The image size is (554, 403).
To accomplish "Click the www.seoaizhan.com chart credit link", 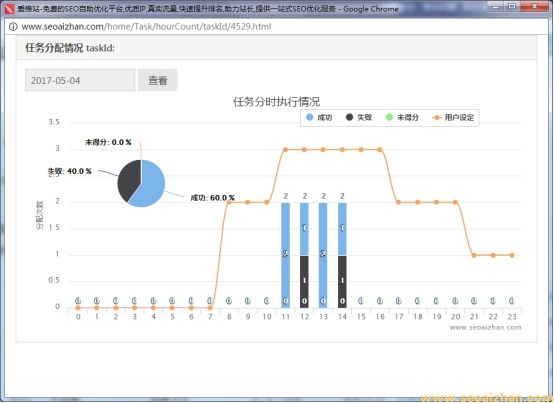I will click(485, 327).
